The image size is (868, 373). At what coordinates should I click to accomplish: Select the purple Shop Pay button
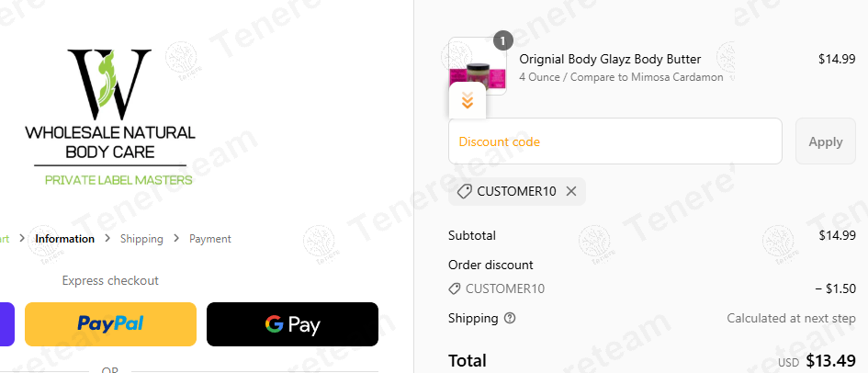6,324
